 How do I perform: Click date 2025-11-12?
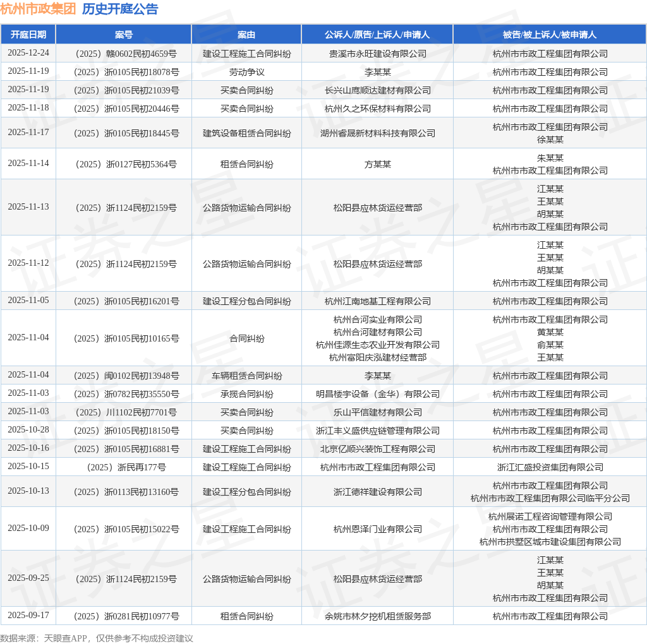(28, 263)
